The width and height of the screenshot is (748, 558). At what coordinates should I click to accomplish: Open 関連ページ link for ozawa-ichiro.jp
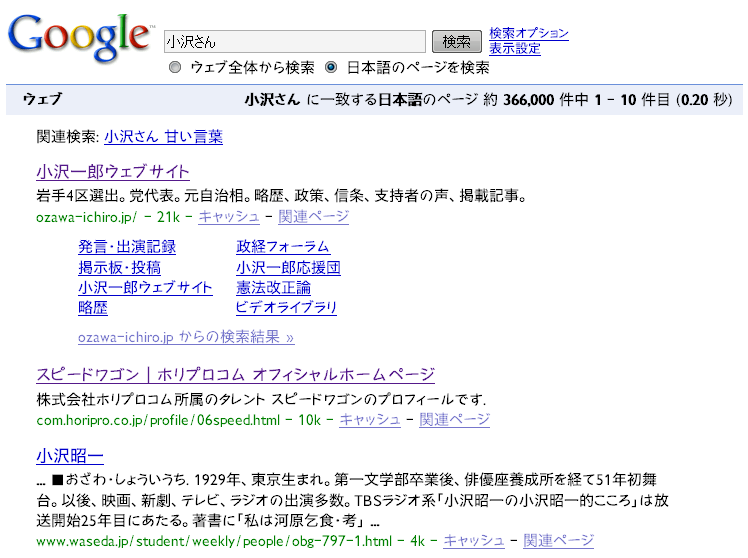coord(313,217)
